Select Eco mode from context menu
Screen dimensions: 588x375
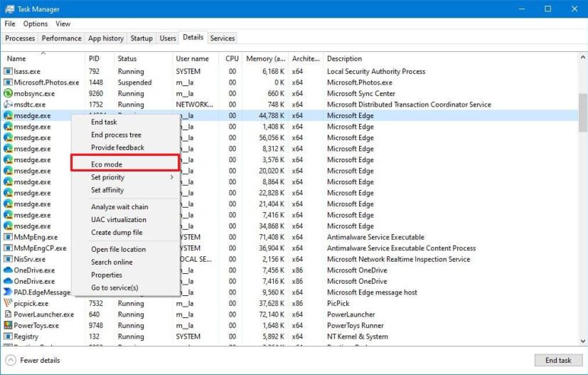[125, 164]
